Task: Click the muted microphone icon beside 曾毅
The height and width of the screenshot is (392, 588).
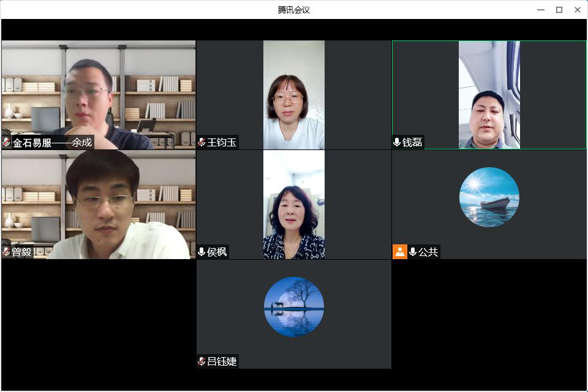Action: pyautogui.click(x=6, y=252)
